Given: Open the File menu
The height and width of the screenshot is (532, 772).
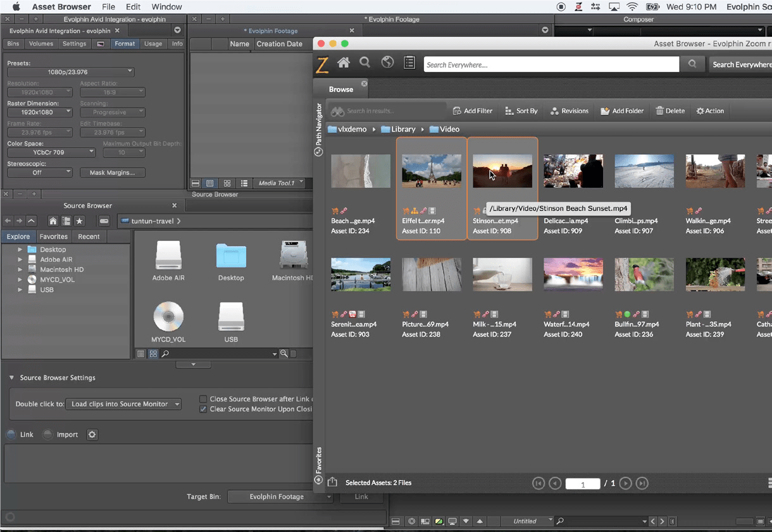Looking at the screenshot, I should pyautogui.click(x=108, y=7).
